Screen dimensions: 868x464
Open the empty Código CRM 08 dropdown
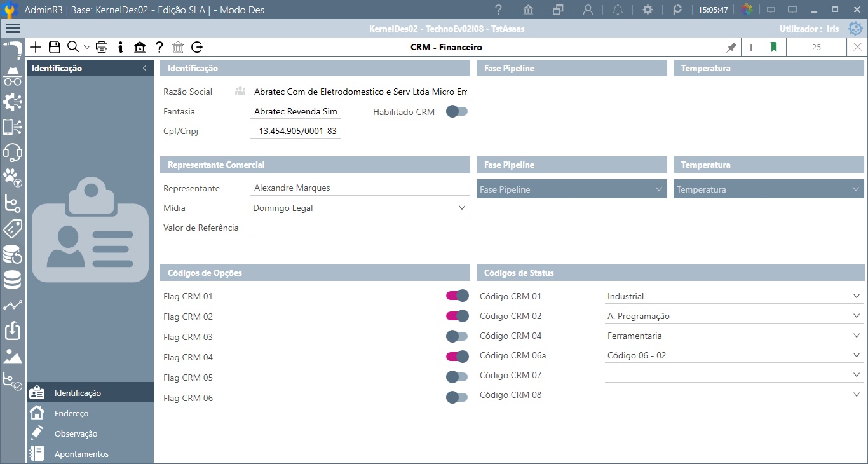click(735, 395)
